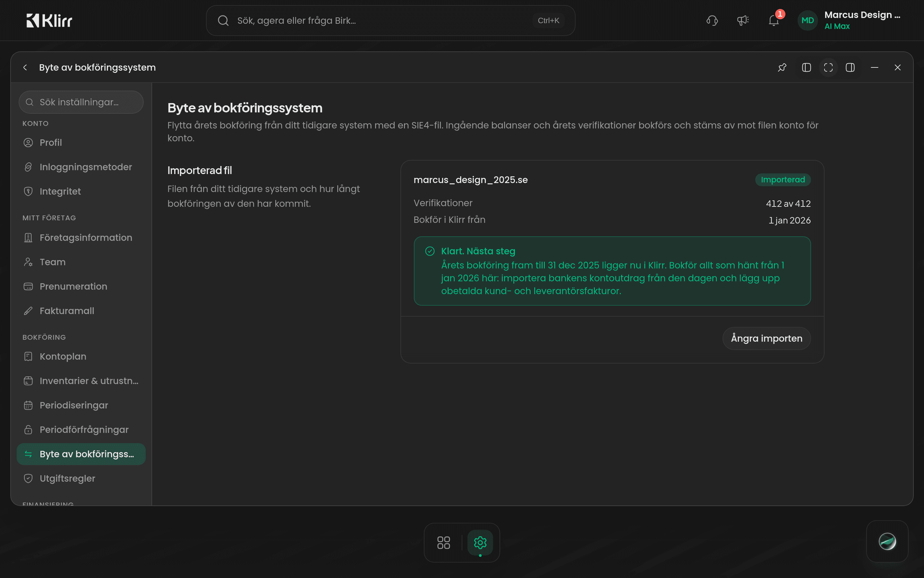Open the support headset icon
This screenshot has width=924, height=578.
click(712, 21)
